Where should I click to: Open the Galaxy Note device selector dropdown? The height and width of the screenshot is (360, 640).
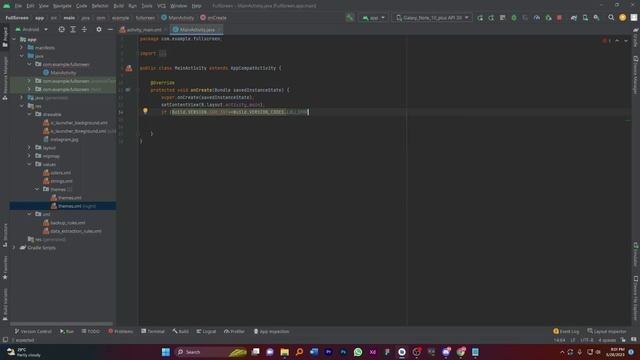click(432, 18)
